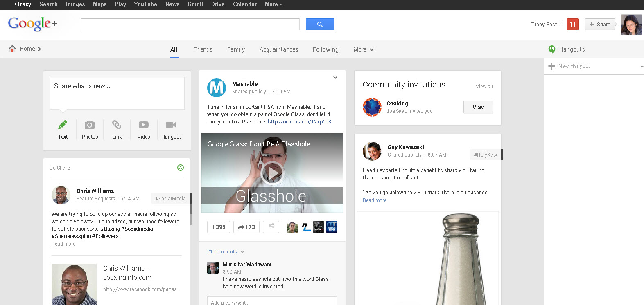Image resolution: width=644 pixels, height=305 pixels.
Task: Click the Hangouts green quote icon
Action: pyautogui.click(x=552, y=49)
